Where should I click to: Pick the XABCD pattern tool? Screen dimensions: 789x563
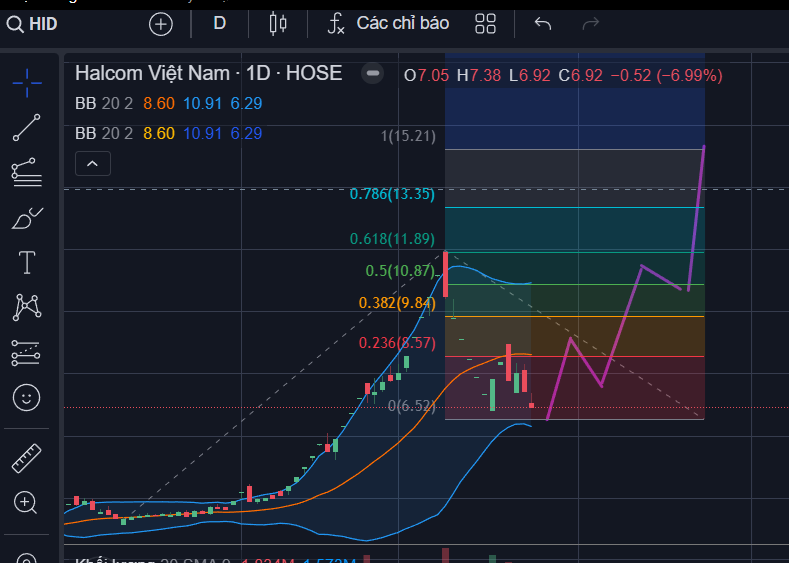[27, 308]
